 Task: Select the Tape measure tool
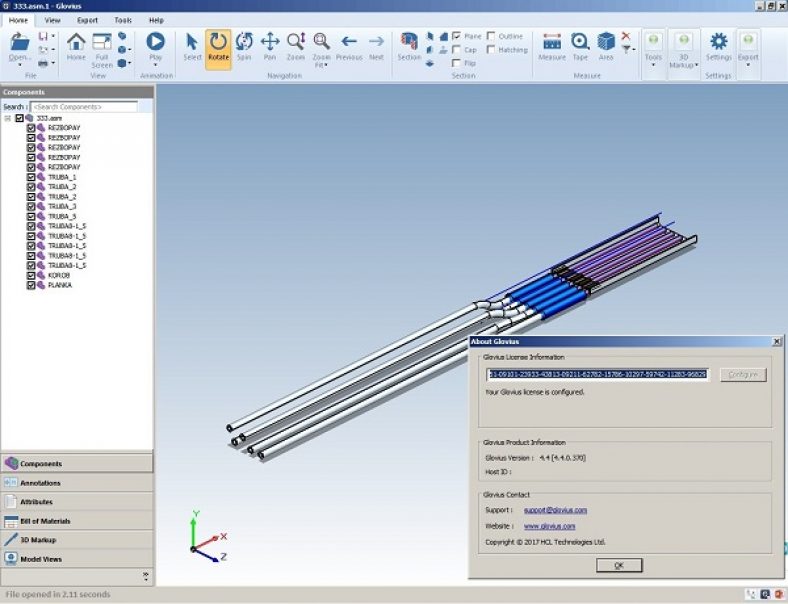click(580, 46)
